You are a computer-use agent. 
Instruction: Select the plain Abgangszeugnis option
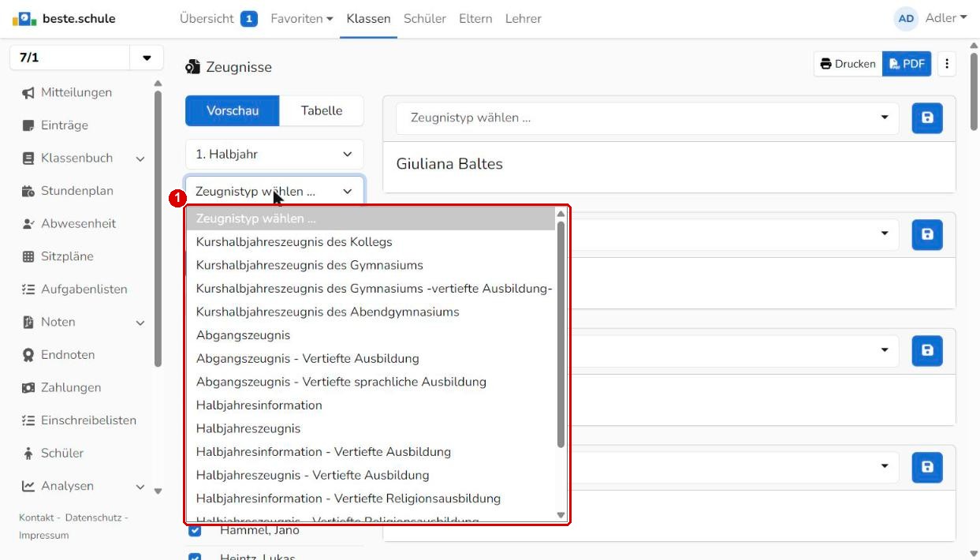pos(243,335)
